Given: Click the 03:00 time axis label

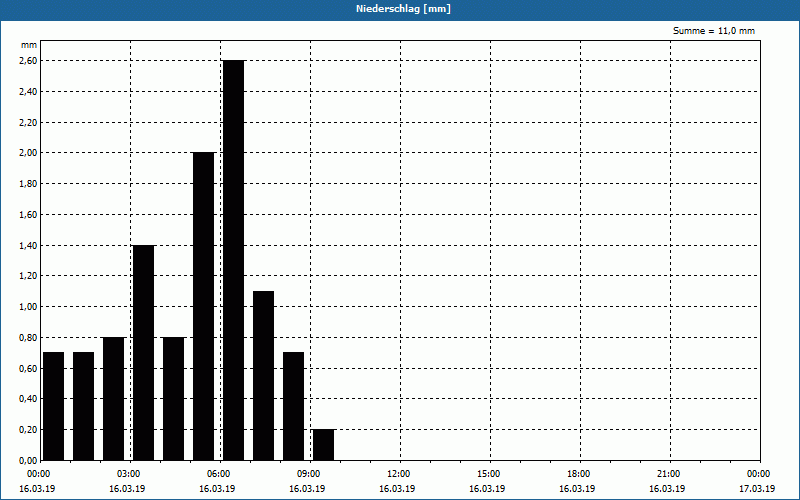Looking at the screenshot, I should (131, 474).
